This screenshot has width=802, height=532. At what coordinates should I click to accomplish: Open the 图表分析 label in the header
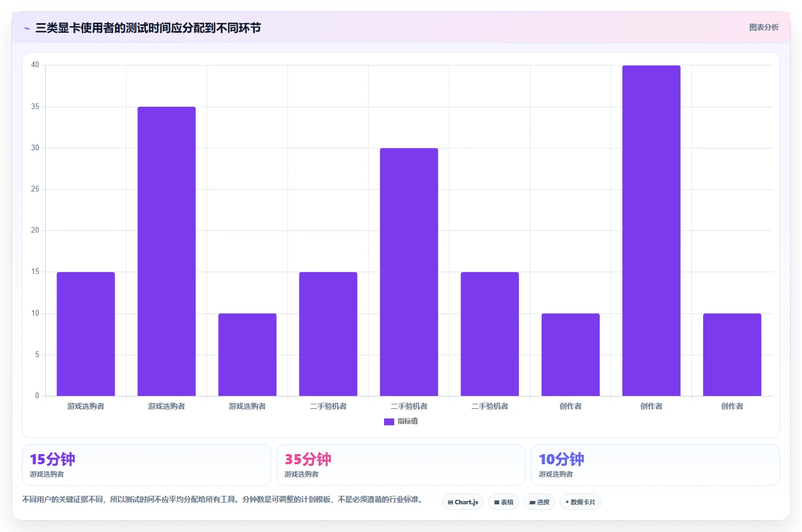764,27
